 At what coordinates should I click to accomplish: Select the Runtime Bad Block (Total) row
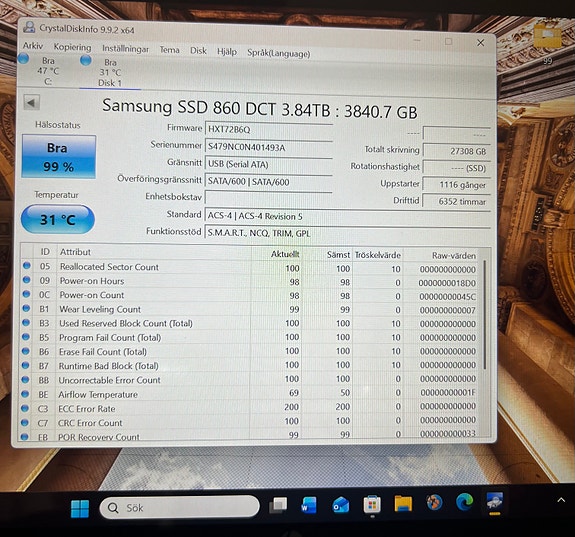(249, 365)
